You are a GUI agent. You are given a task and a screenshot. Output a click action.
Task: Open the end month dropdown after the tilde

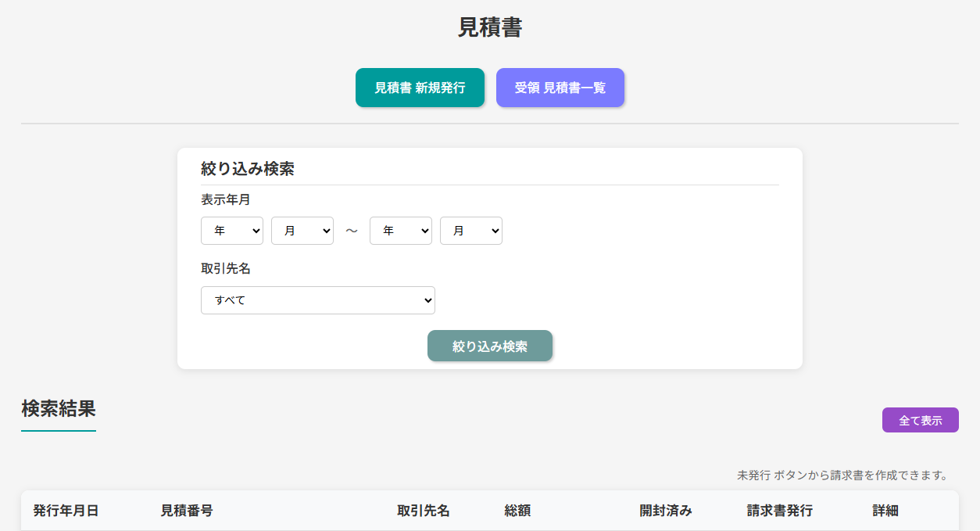coord(471,231)
